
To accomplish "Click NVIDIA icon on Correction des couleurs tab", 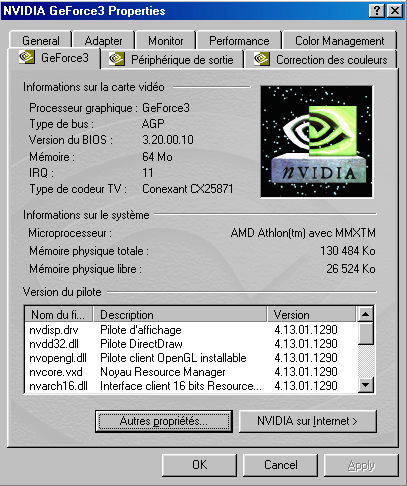I will pyautogui.click(x=262, y=59).
